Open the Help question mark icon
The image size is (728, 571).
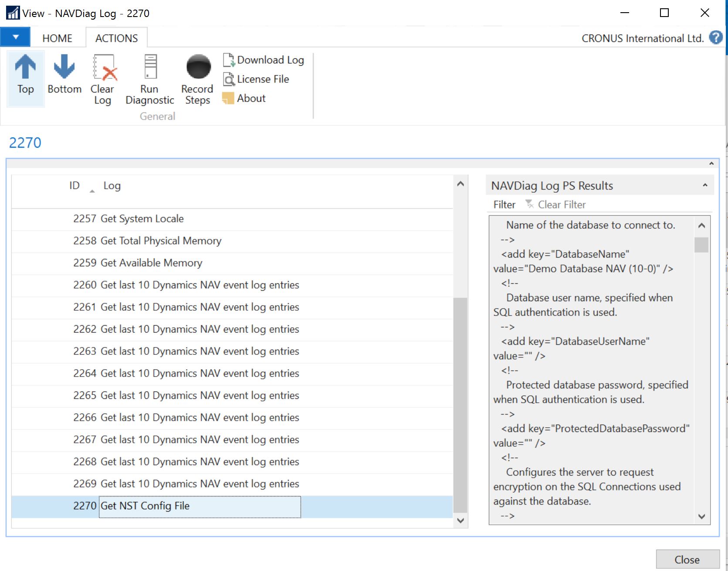pyautogui.click(x=715, y=38)
